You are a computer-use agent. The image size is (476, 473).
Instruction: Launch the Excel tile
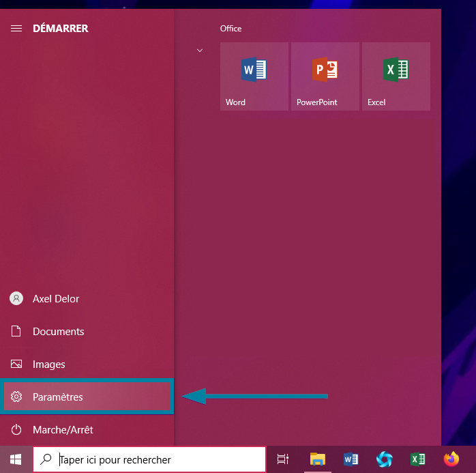click(x=396, y=76)
